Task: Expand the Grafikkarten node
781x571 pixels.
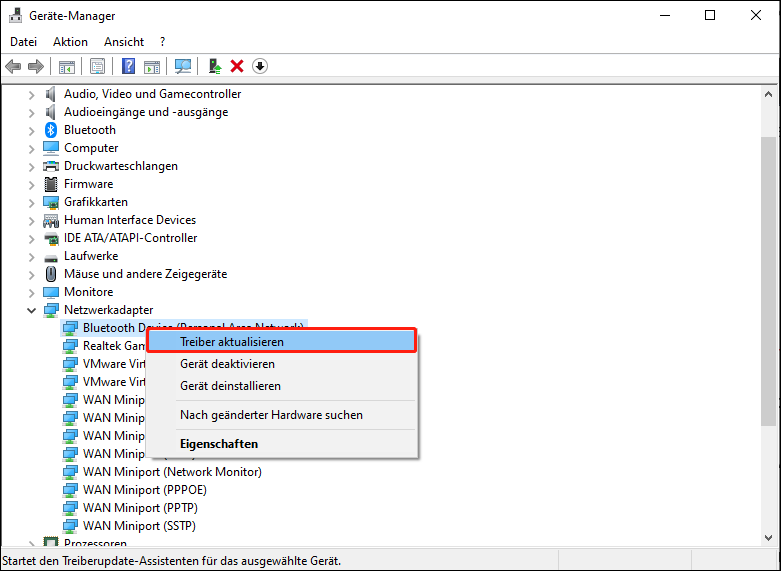Action: (31, 202)
